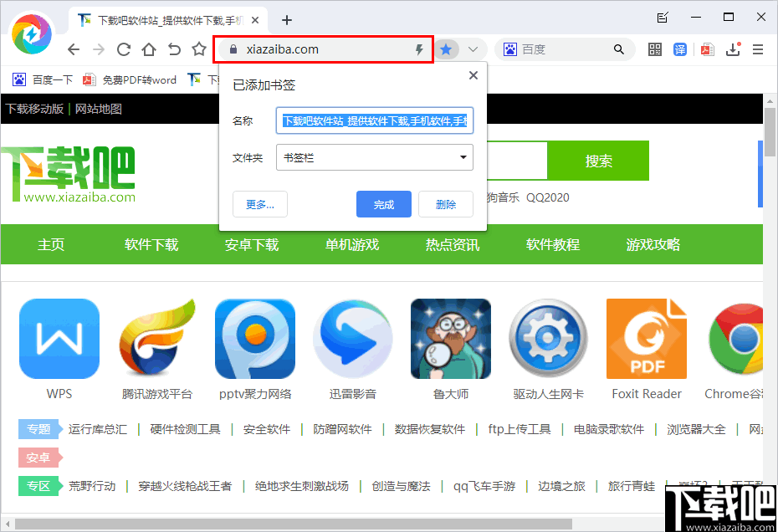Screen dimensions: 778x532
Task: Go back with the back arrow
Action: click(x=74, y=49)
